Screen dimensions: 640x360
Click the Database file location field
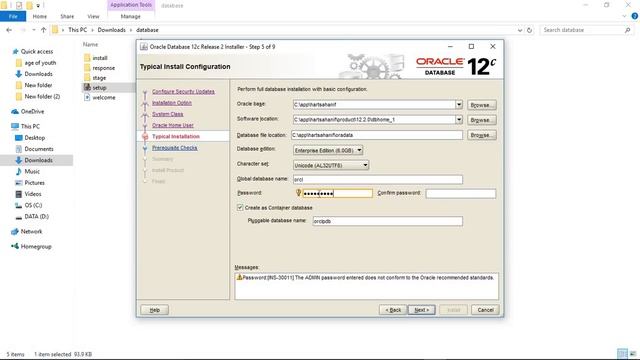click(x=377, y=135)
